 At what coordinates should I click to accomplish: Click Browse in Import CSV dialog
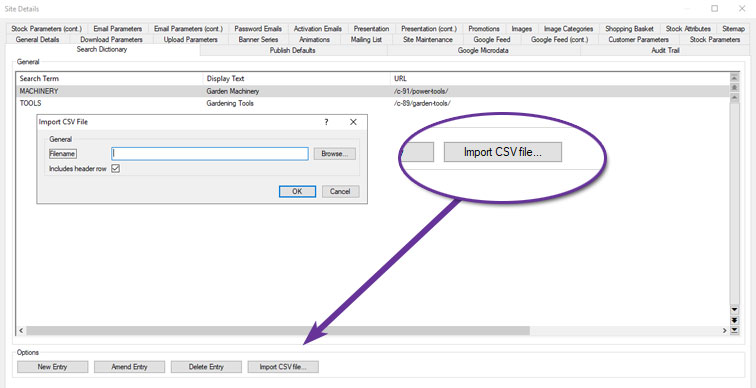point(335,154)
